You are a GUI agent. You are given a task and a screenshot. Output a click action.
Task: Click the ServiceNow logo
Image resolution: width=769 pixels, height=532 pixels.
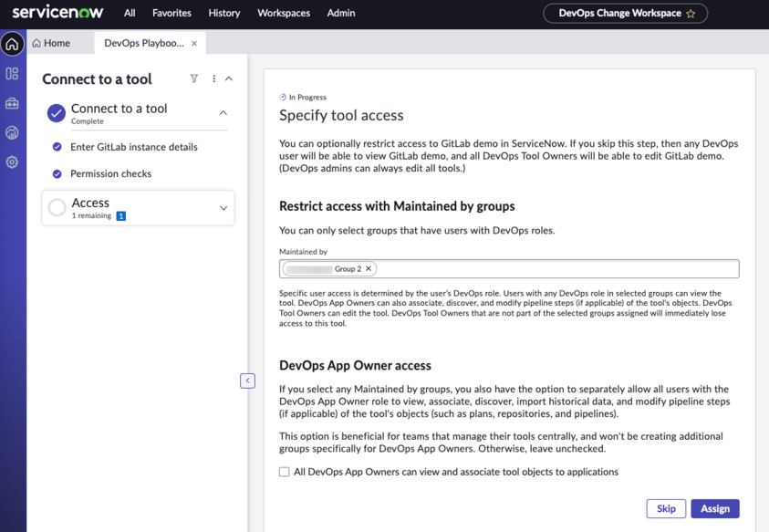click(57, 12)
